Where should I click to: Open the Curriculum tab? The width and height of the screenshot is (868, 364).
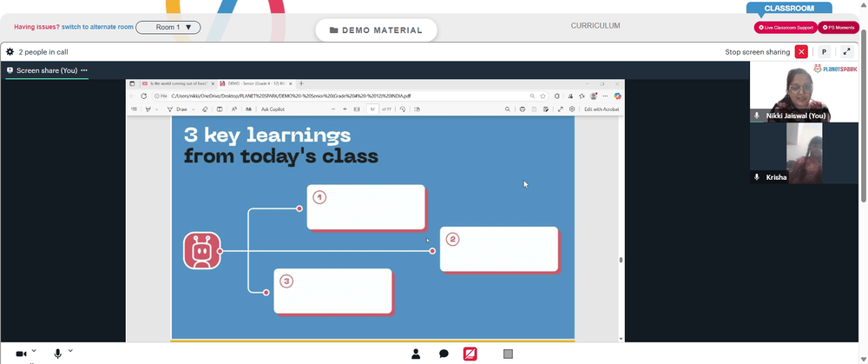[595, 26]
